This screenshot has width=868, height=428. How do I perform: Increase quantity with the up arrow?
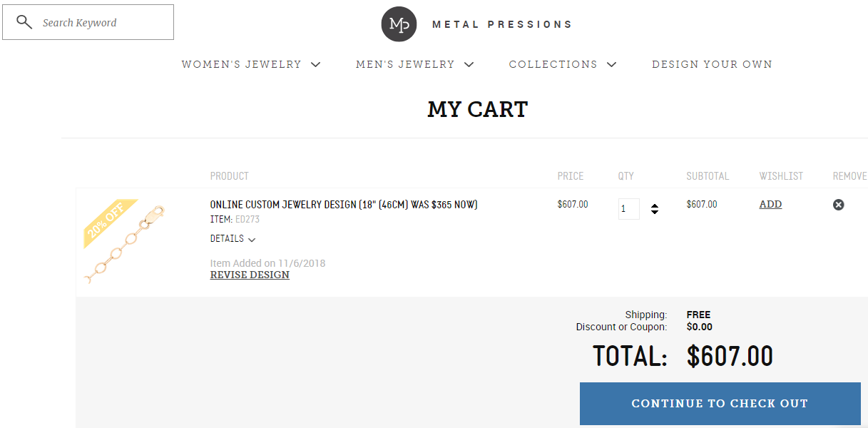click(x=655, y=206)
